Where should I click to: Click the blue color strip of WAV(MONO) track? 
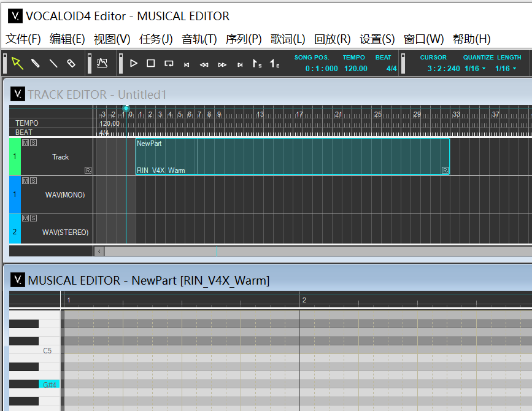[15, 194]
